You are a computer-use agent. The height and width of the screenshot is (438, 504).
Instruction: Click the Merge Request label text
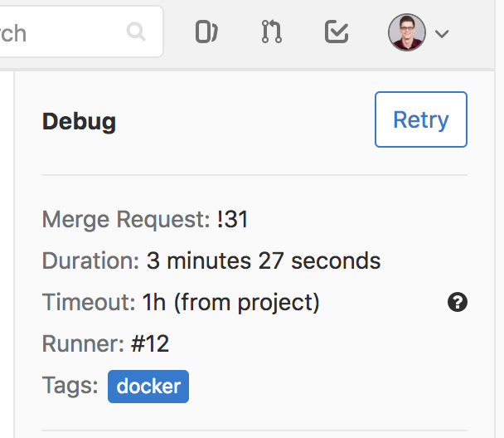point(126,220)
